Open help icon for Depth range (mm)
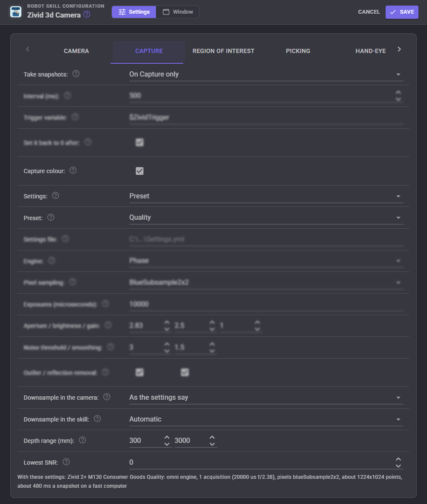The width and height of the screenshot is (427, 504). tap(82, 440)
